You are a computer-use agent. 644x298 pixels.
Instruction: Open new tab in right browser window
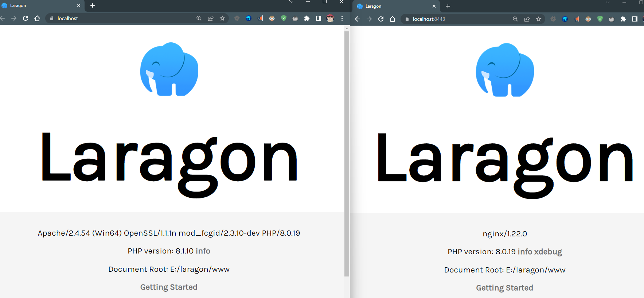[448, 6]
